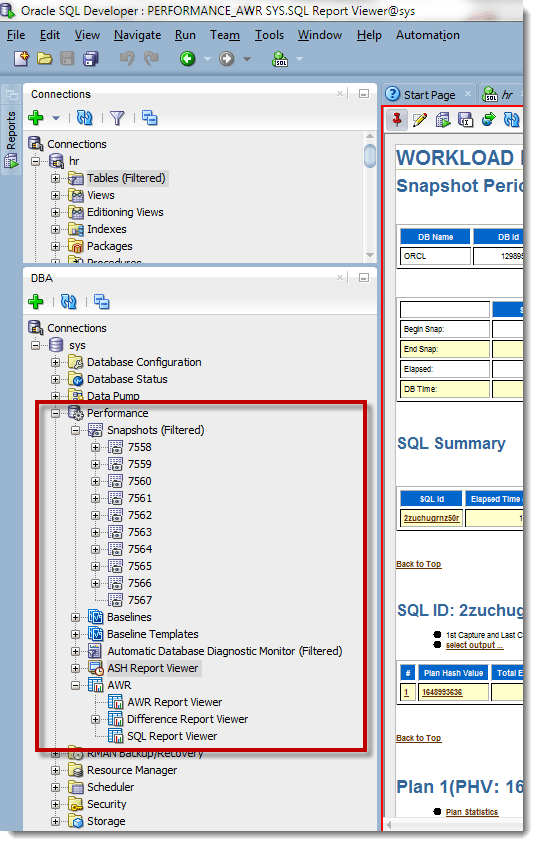Viewport: 538px width, 846px height.
Task: Collapse the AWR node
Action: pos(76,685)
